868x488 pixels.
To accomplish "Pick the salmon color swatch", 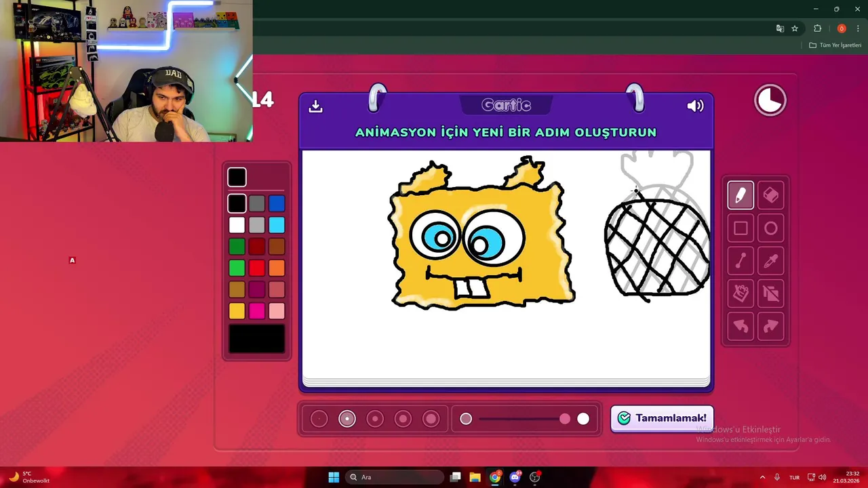I will [x=277, y=289].
